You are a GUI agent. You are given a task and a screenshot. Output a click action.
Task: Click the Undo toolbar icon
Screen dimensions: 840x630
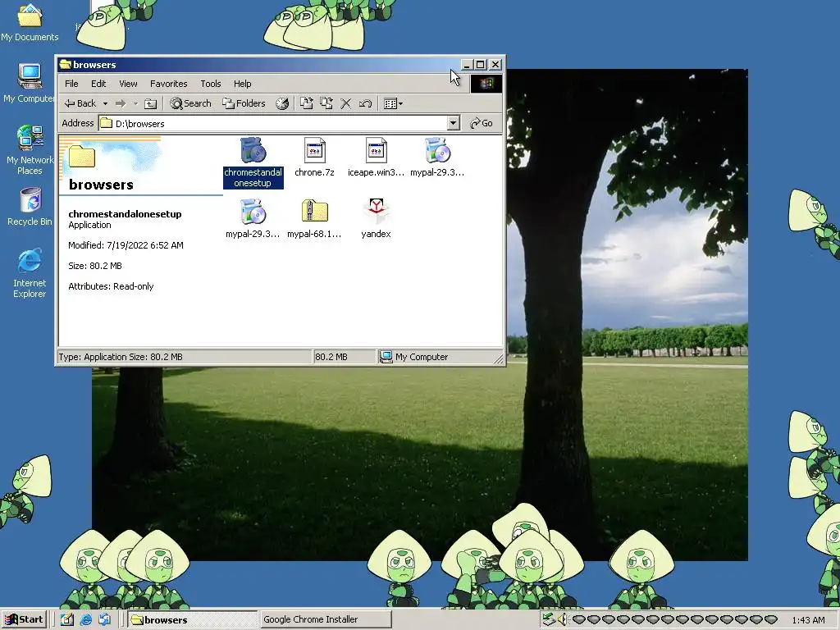click(x=365, y=103)
